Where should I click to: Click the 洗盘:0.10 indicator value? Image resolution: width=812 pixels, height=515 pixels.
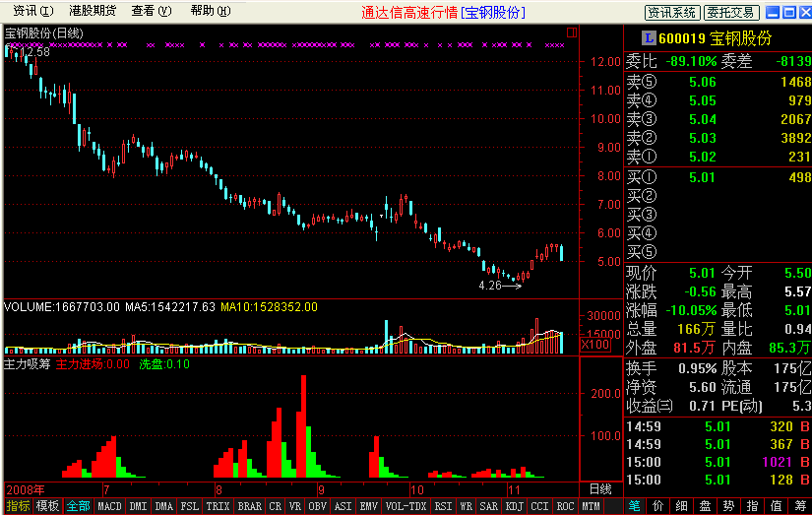tap(164, 364)
